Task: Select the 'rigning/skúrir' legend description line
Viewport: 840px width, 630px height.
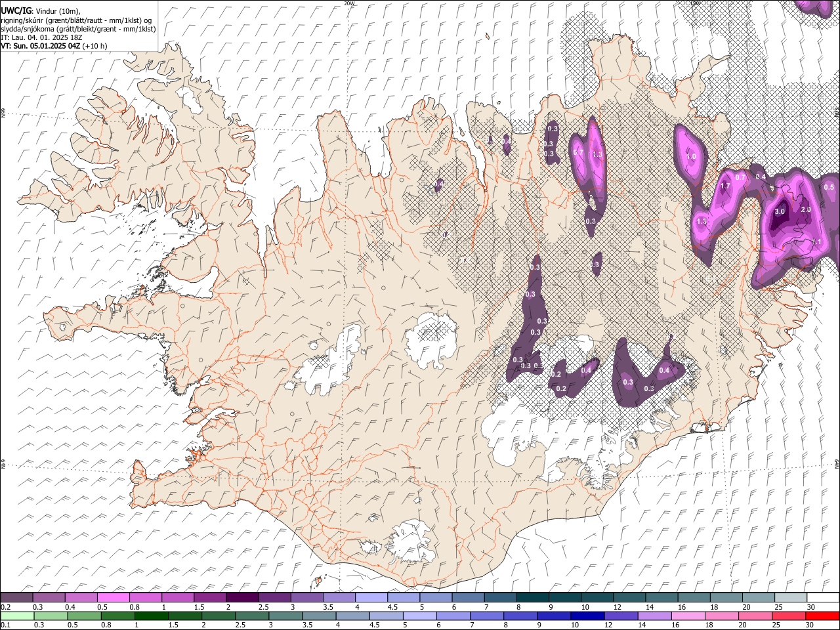Action: pyautogui.click(x=76, y=20)
